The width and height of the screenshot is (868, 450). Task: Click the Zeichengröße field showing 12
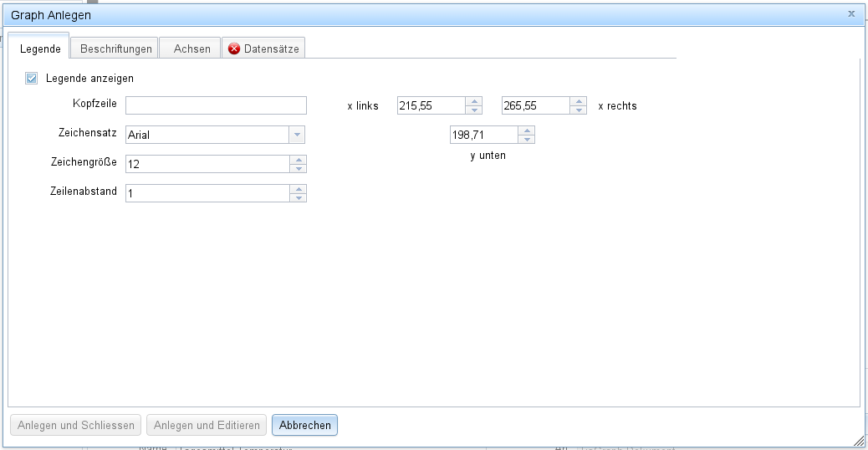[x=207, y=164]
